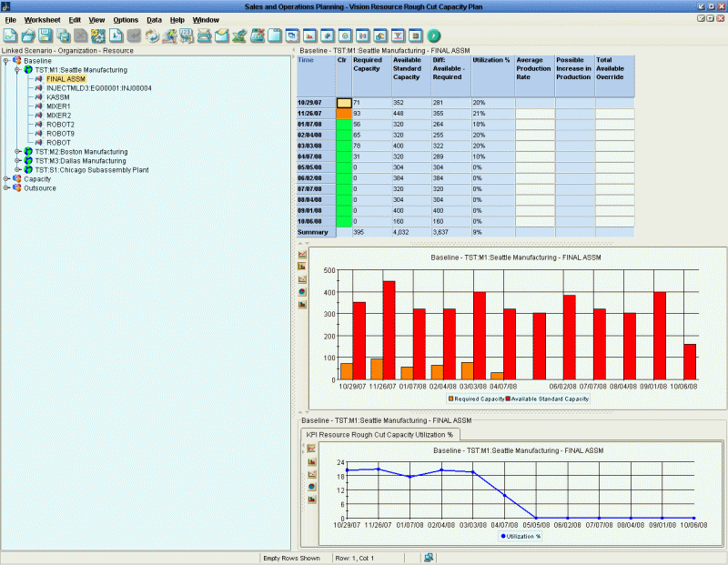
Task: Select the MIXER1 resource
Action: pos(58,106)
